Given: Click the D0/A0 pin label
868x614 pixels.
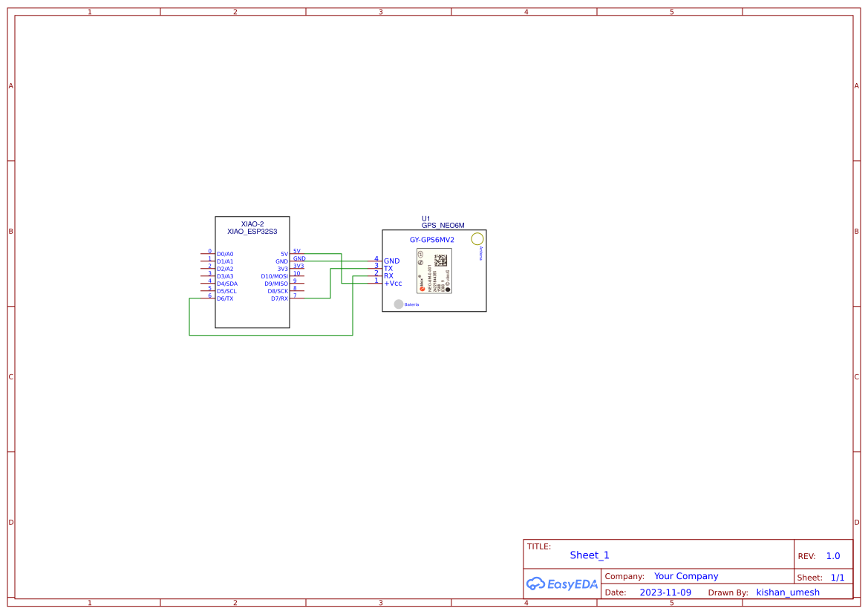Looking at the screenshot, I should [x=225, y=254].
